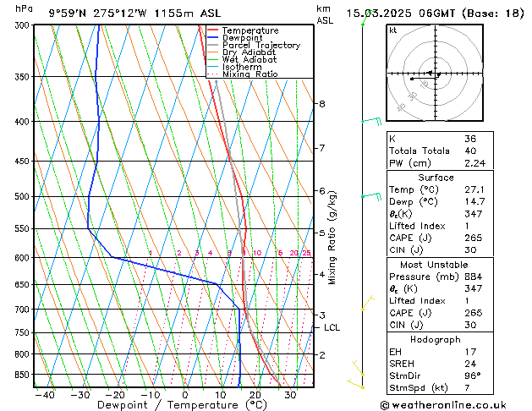This screenshot has width=532, height=411.
Task: Click the wind barb at the 500 hPa level
Action: (372, 196)
